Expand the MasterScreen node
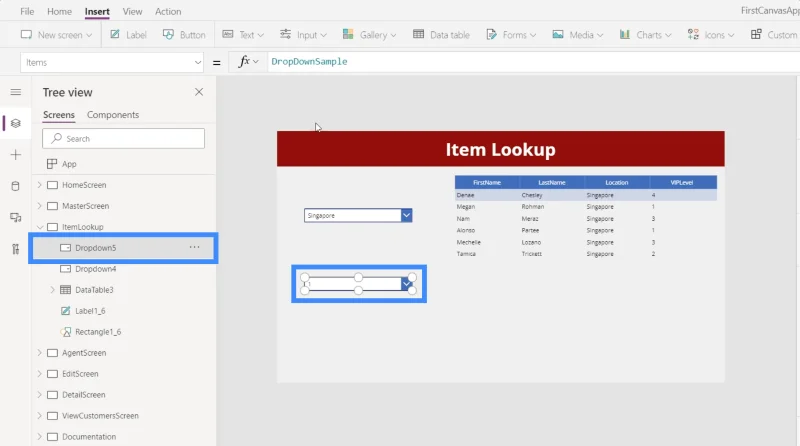 [40, 206]
